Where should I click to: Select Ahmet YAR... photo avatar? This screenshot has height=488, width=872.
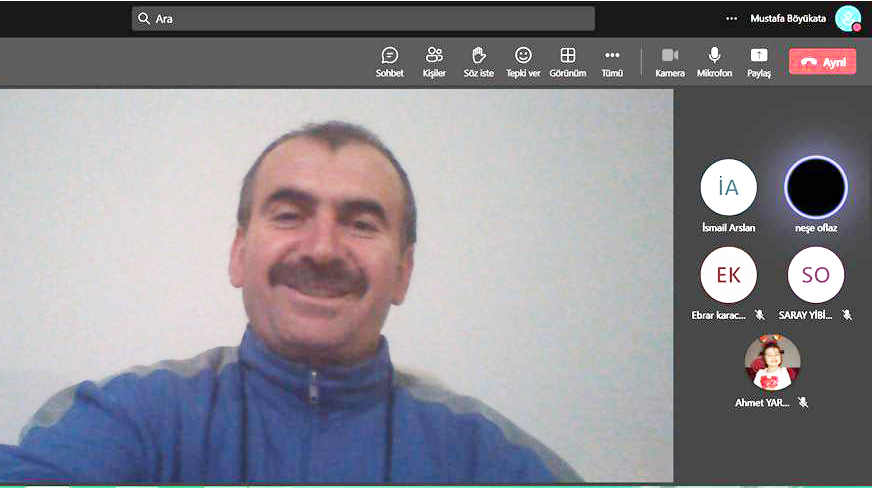[772, 362]
